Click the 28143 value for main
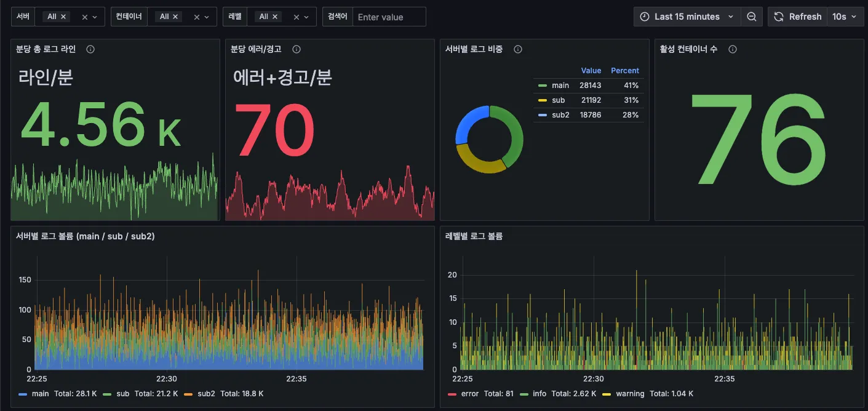The width and height of the screenshot is (868, 411). 591,86
